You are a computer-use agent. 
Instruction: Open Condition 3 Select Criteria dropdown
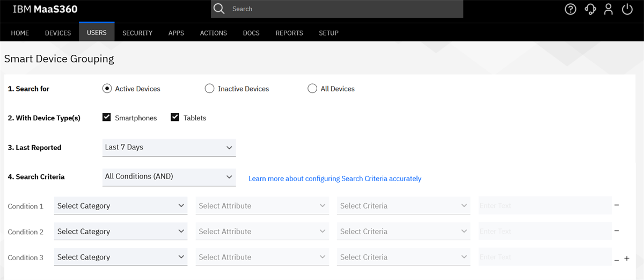(x=404, y=257)
